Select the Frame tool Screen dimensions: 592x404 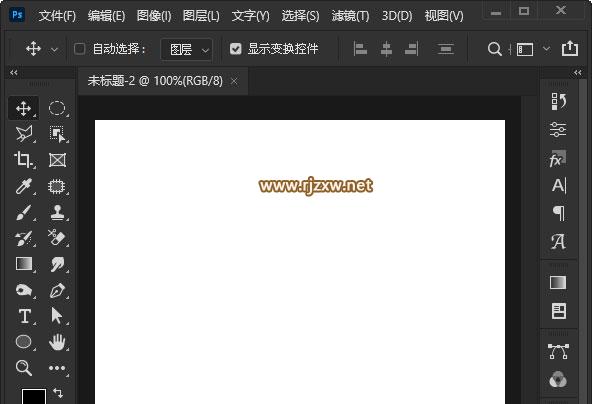tap(57, 160)
